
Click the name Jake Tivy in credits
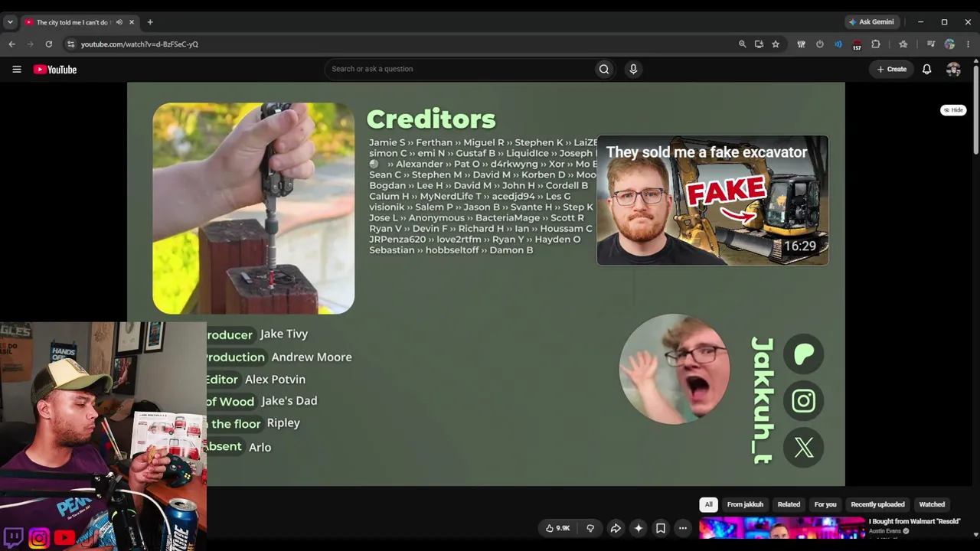click(284, 334)
